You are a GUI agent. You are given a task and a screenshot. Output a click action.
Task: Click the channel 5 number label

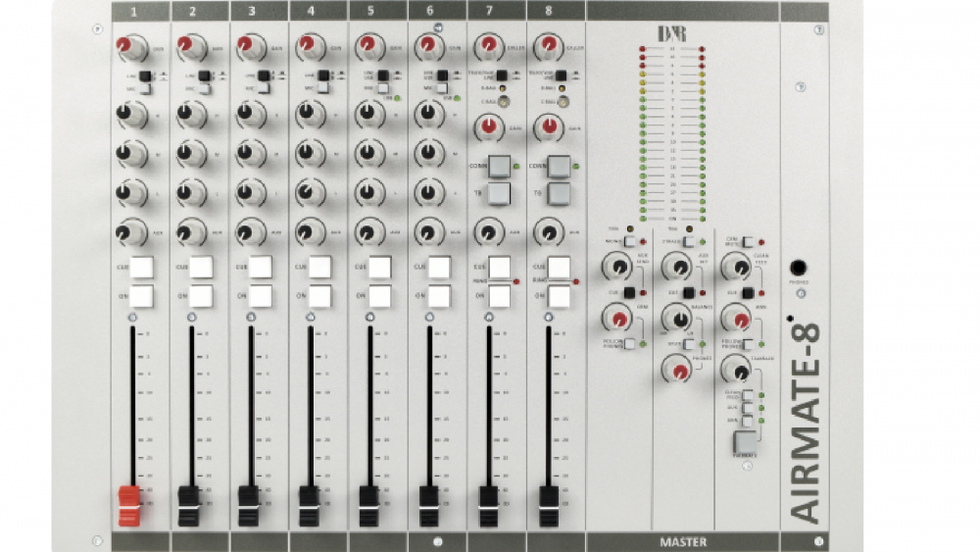coord(370,11)
